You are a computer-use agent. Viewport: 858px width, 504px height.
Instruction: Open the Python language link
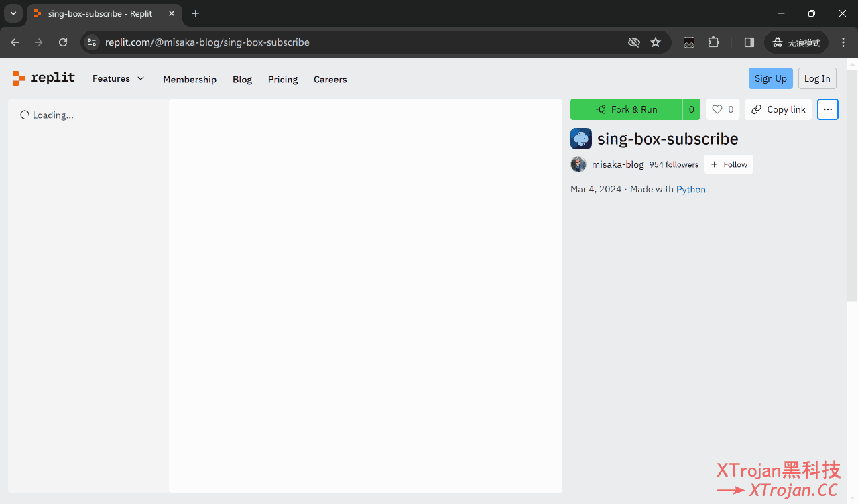(x=691, y=190)
